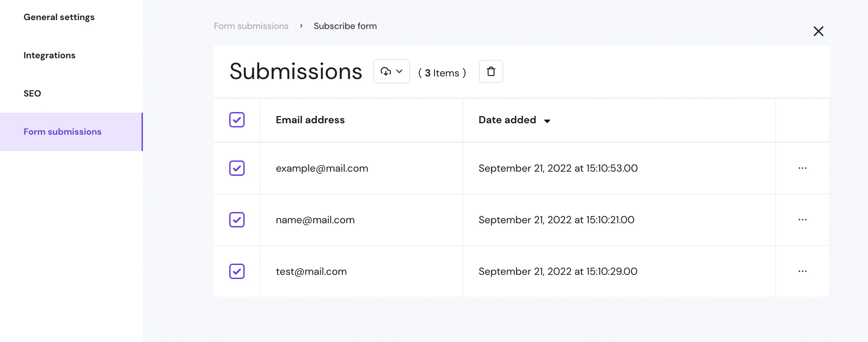
Task: Click the example@mail.com email cell
Action: [322, 168]
